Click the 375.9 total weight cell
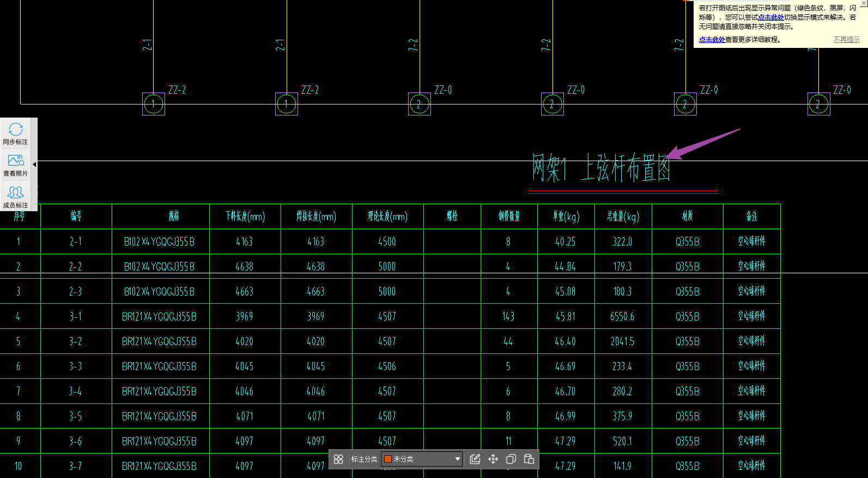The width and height of the screenshot is (868, 478). (622, 416)
